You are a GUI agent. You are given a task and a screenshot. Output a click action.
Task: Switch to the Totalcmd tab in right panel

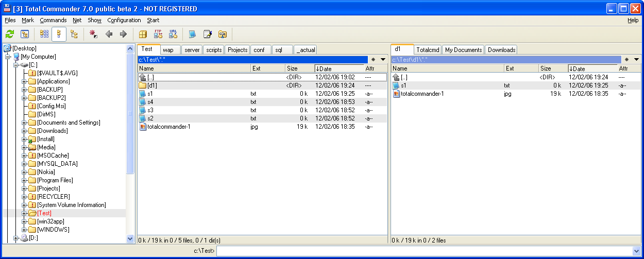428,50
